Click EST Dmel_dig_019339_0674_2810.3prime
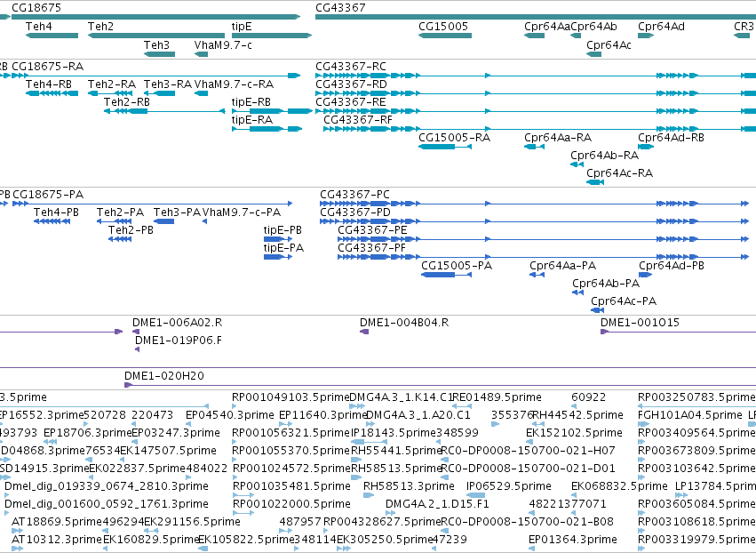Image resolution: width=756 pixels, height=553 pixels. [x=106, y=486]
